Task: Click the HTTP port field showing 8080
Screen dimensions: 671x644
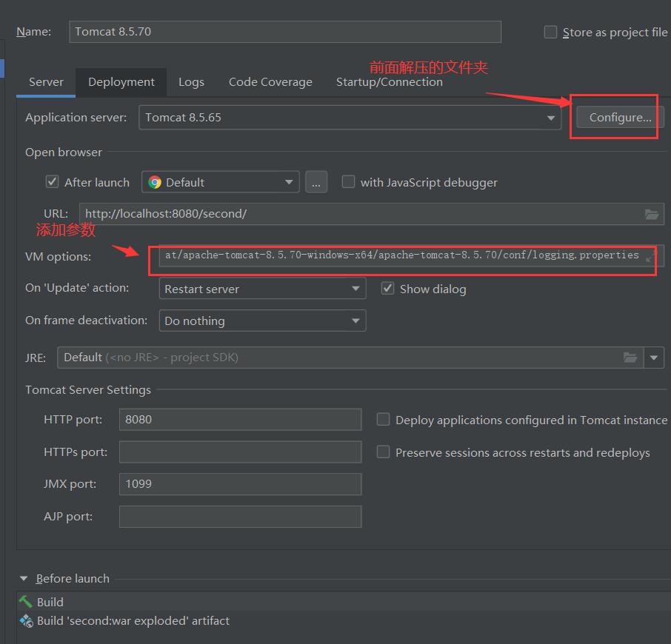Action: click(240, 420)
